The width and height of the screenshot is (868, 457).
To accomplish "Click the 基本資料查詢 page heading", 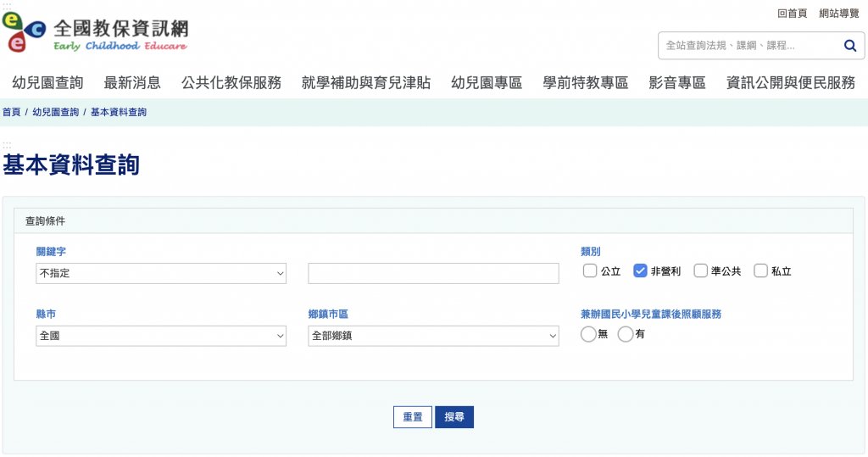I will [x=71, y=164].
